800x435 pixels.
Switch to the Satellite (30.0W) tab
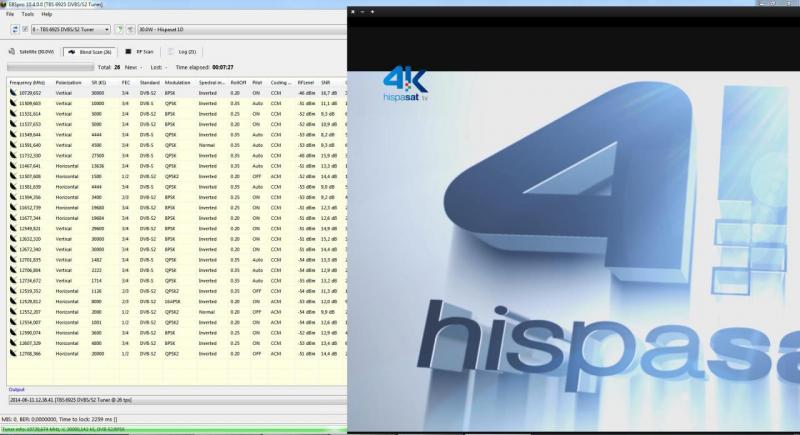[x=33, y=50]
